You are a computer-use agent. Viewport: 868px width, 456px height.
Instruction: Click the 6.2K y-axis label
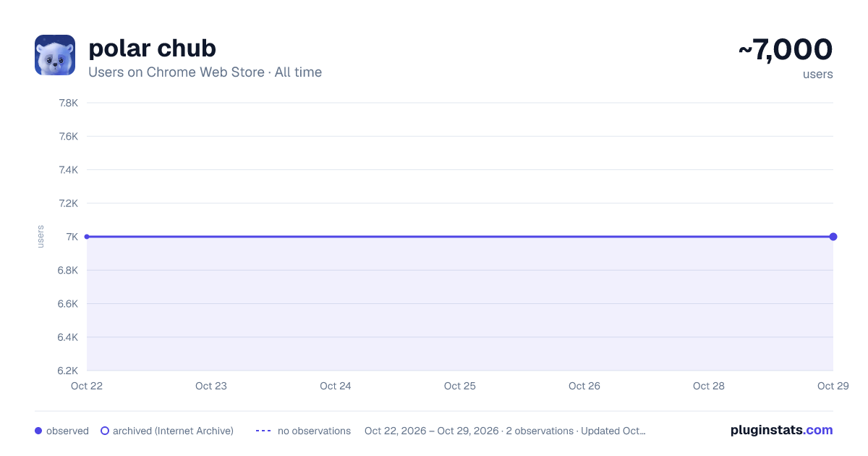point(68,371)
